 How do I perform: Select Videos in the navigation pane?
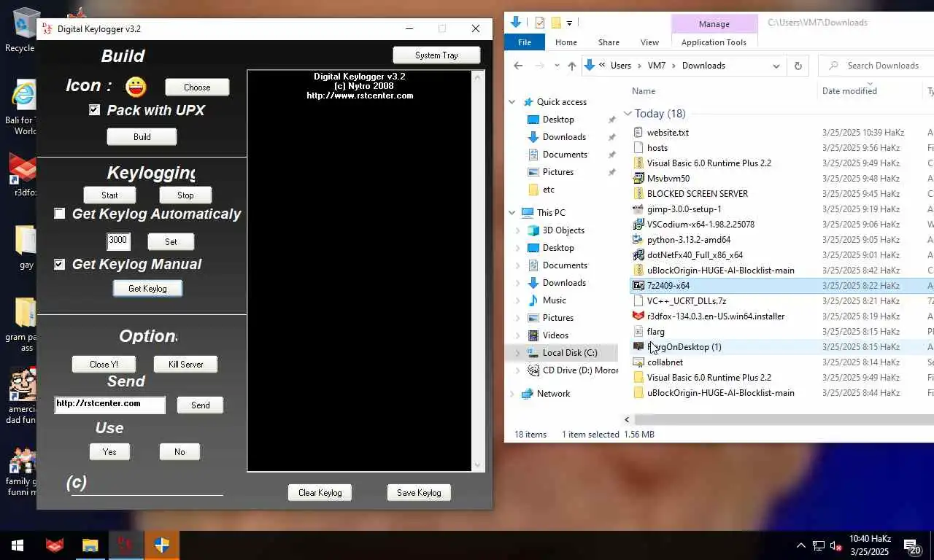point(555,335)
